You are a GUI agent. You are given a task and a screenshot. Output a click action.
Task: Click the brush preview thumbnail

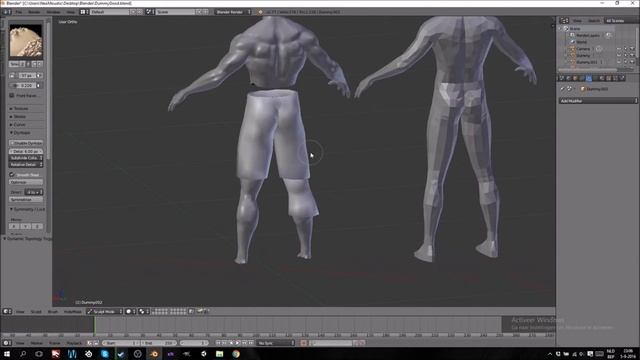tap(26, 41)
